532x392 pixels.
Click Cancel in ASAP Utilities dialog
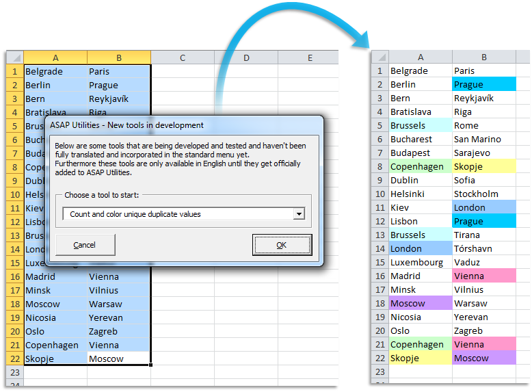pos(85,245)
